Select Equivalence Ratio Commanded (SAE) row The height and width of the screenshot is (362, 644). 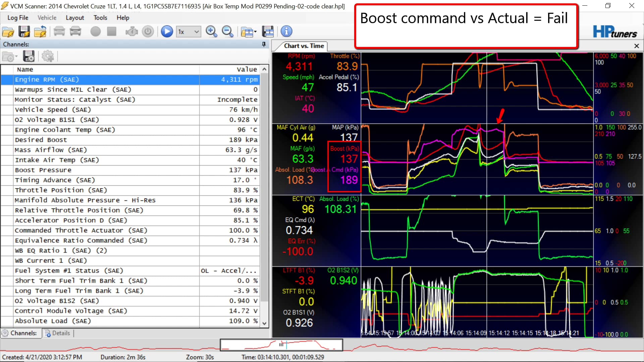(x=130, y=240)
